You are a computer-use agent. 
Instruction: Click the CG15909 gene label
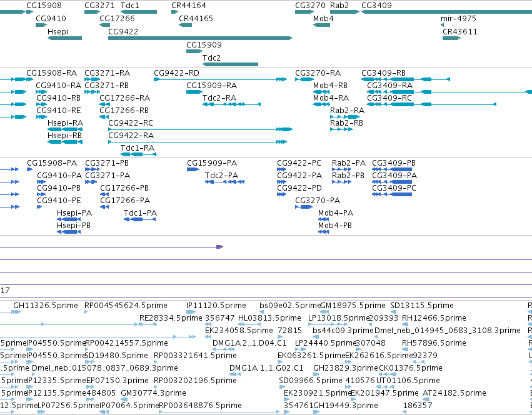click(x=204, y=45)
